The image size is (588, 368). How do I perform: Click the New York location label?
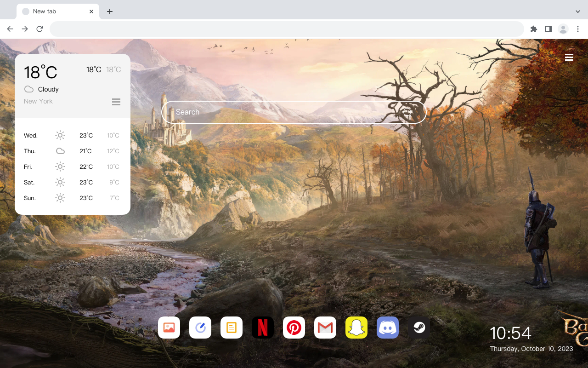(38, 101)
